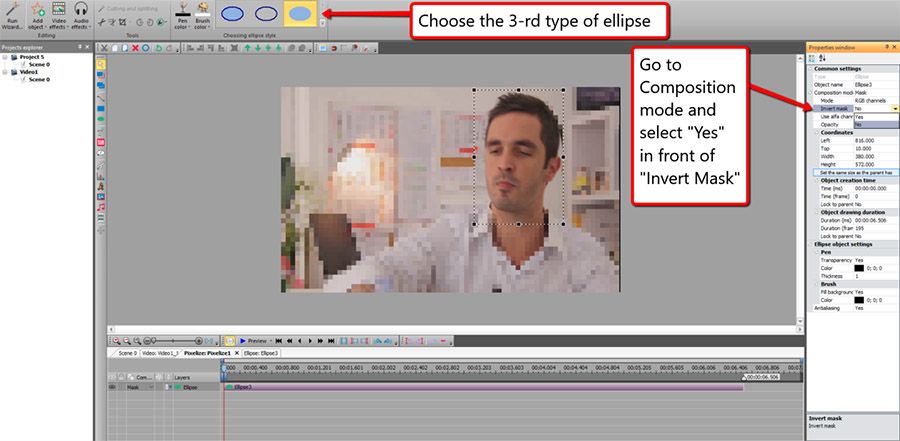
Task: Open the Pen color picker
Action: click(183, 16)
